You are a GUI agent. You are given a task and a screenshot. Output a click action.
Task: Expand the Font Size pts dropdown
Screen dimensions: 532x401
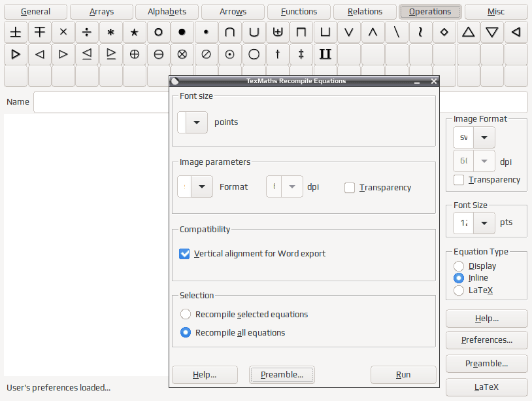(x=484, y=222)
